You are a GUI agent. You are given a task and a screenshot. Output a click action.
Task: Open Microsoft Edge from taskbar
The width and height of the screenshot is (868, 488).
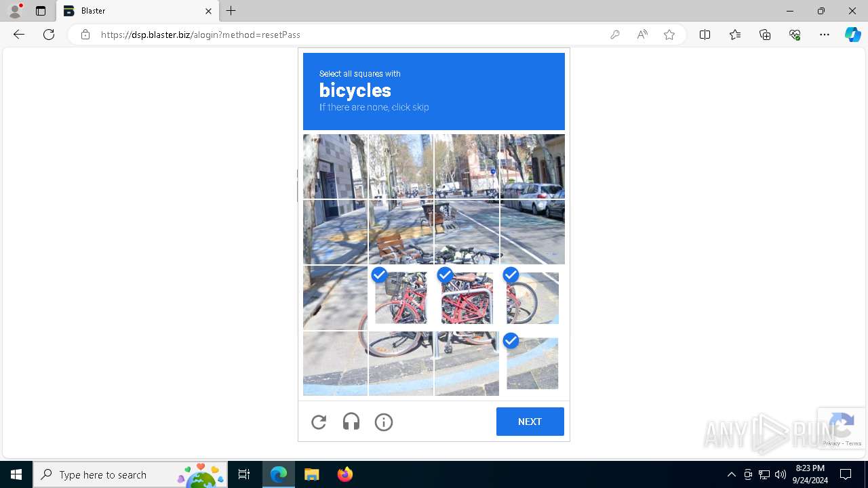tap(279, 474)
